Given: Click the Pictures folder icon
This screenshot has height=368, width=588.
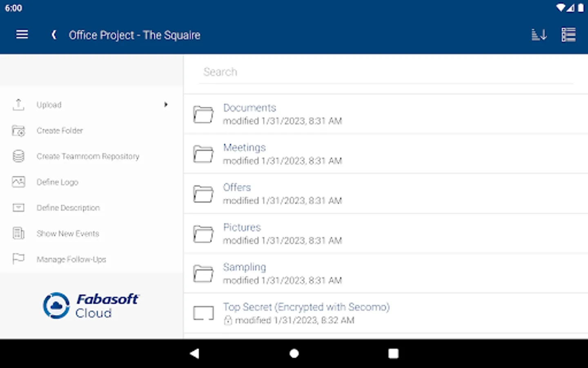Looking at the screenshot, I should click(203, 234).
